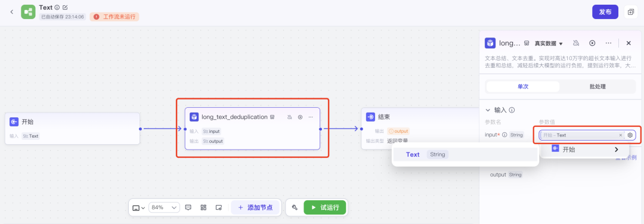644x224 pixels.
Task: Click the auto-layout grid icon
Action: tap(203, 207)
